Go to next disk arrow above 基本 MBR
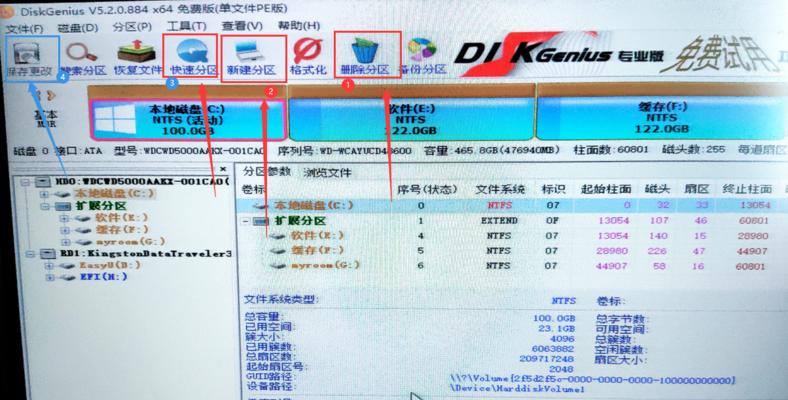The image size is (788, 400). click(52, 95)
